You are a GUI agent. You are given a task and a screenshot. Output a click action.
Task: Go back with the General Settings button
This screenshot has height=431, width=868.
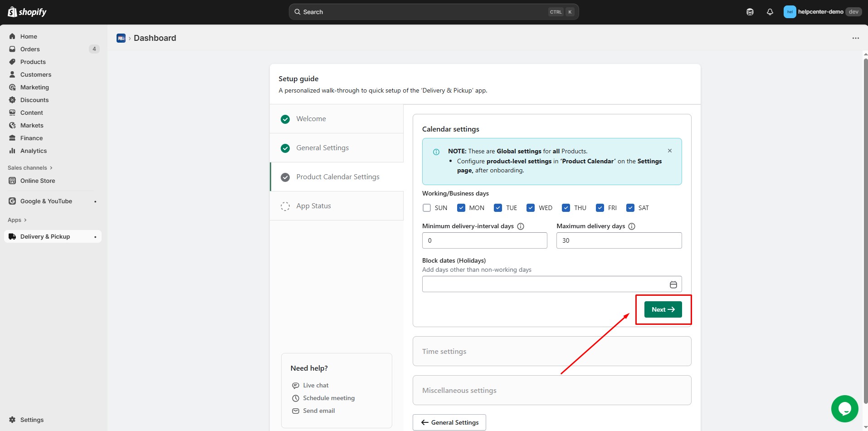[449, 422]
